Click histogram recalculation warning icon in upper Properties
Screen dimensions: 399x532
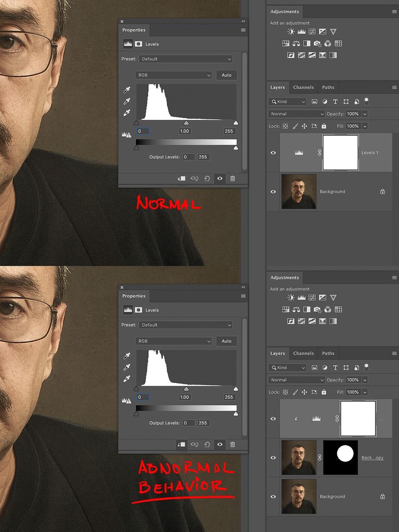pyautogui.click(x=126, y=135)
